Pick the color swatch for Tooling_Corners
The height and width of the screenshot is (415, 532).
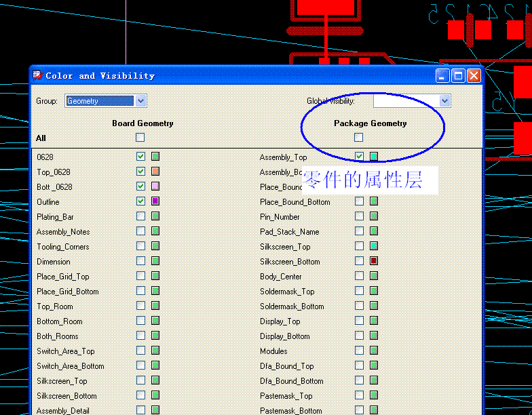(x=155, y=245)
